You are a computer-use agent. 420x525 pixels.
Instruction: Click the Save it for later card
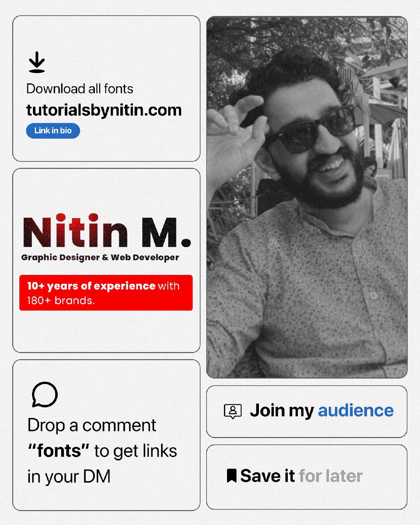click(x=307, y=477)
